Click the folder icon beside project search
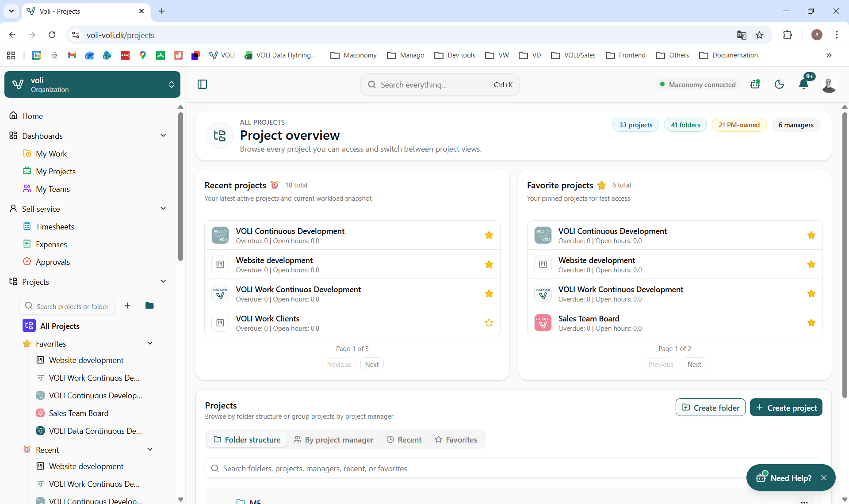849x504 pixels. click(x=149, y=305)
